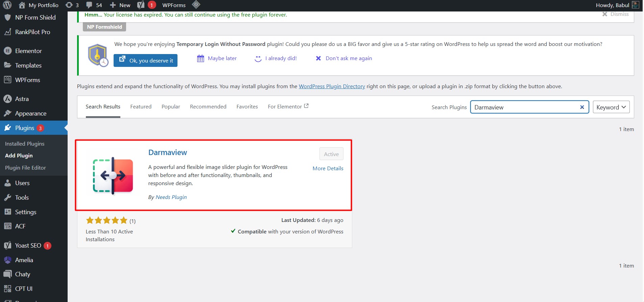Click the 'Don't ask me again' link
This screenshot has height=302, width=644.
point(349,58)
